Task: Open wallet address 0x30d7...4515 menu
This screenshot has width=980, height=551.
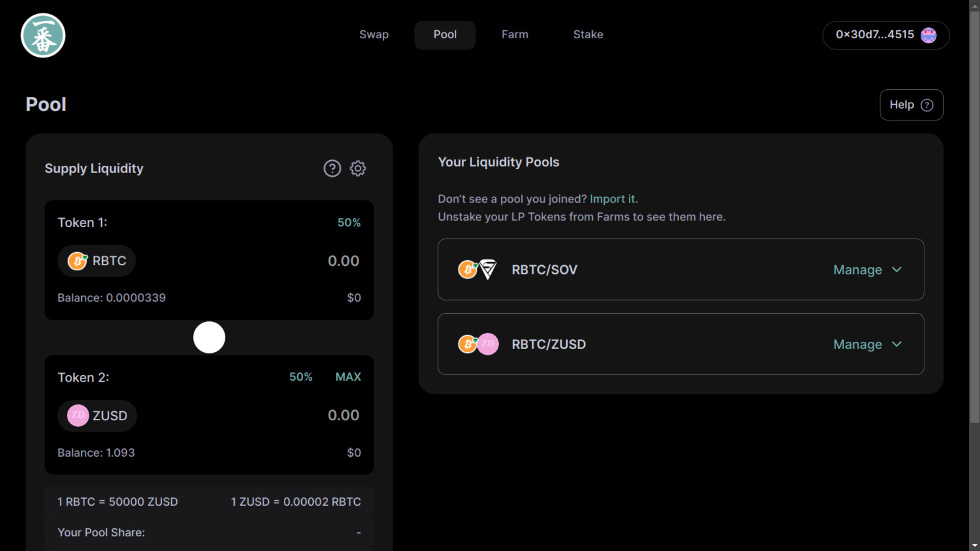Action: (874, 35)
